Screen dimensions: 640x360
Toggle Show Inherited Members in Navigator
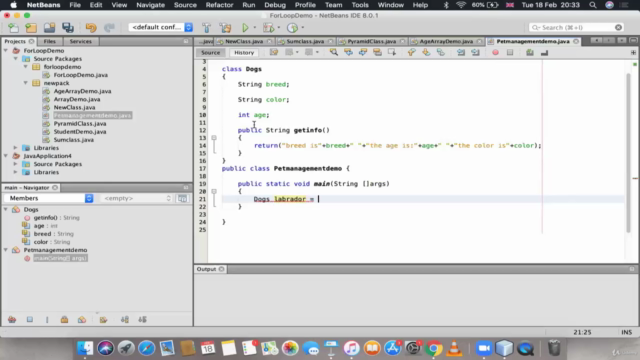(12, 320)
